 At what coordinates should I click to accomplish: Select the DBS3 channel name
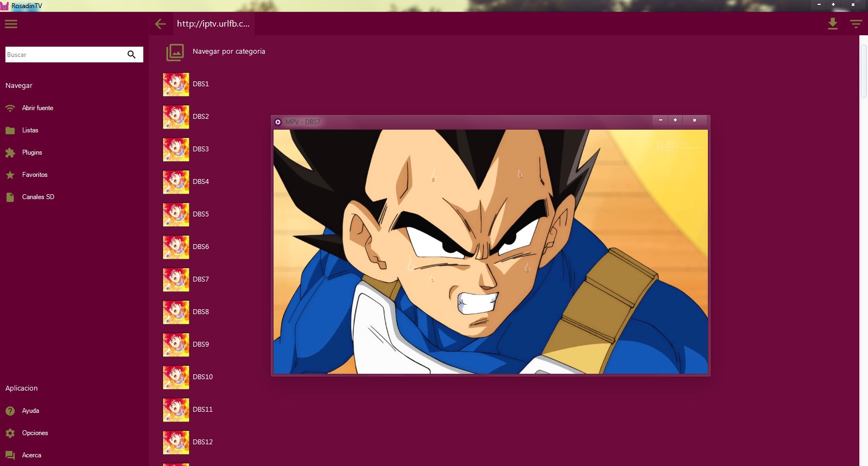[201, 149]
